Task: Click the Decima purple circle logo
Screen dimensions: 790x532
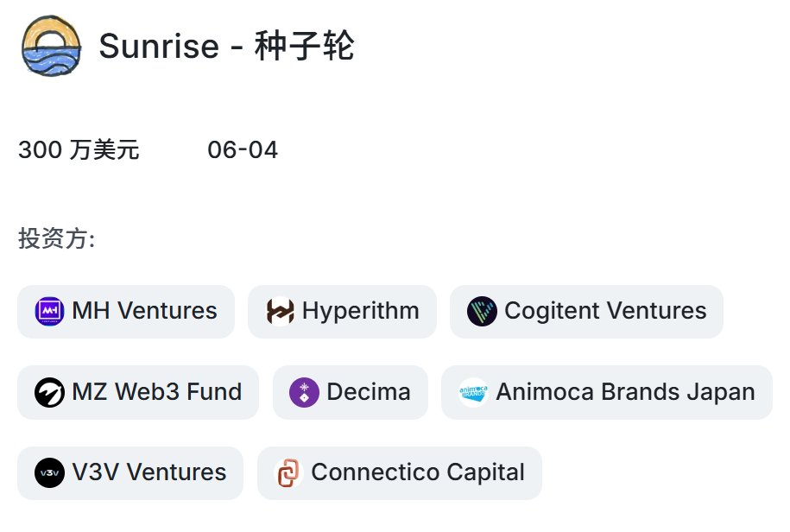Action: point(304,392)
